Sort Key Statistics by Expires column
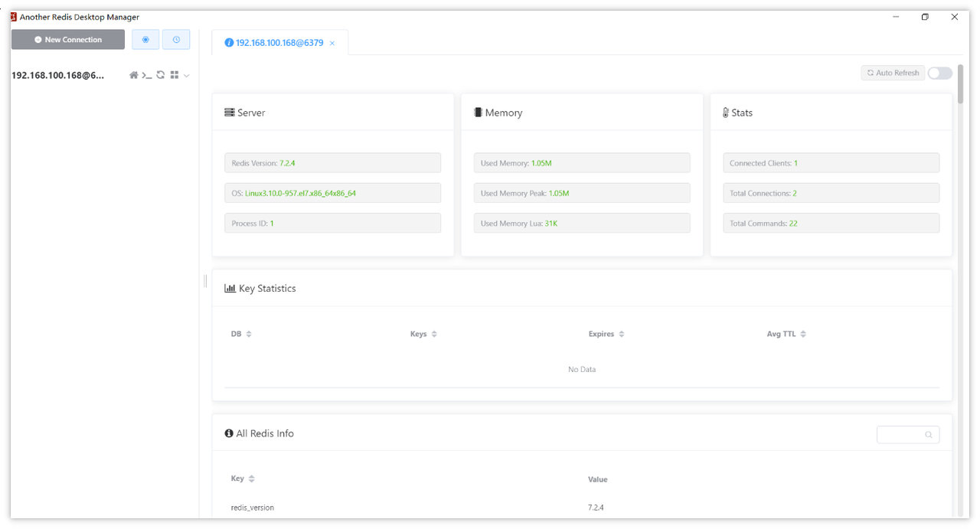 (x=622, y=335)
